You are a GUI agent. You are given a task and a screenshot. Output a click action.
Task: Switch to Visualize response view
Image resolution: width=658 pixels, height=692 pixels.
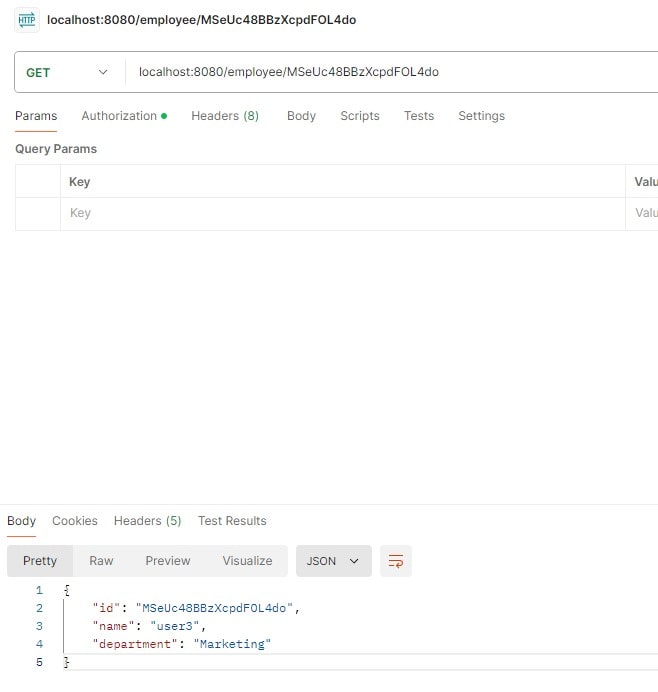click(248, 561)
